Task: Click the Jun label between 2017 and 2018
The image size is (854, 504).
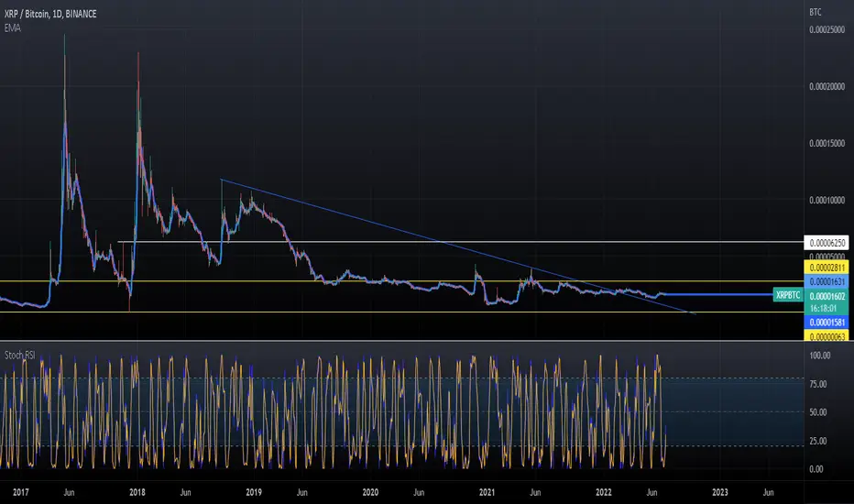Action: (x=69, y=492)
